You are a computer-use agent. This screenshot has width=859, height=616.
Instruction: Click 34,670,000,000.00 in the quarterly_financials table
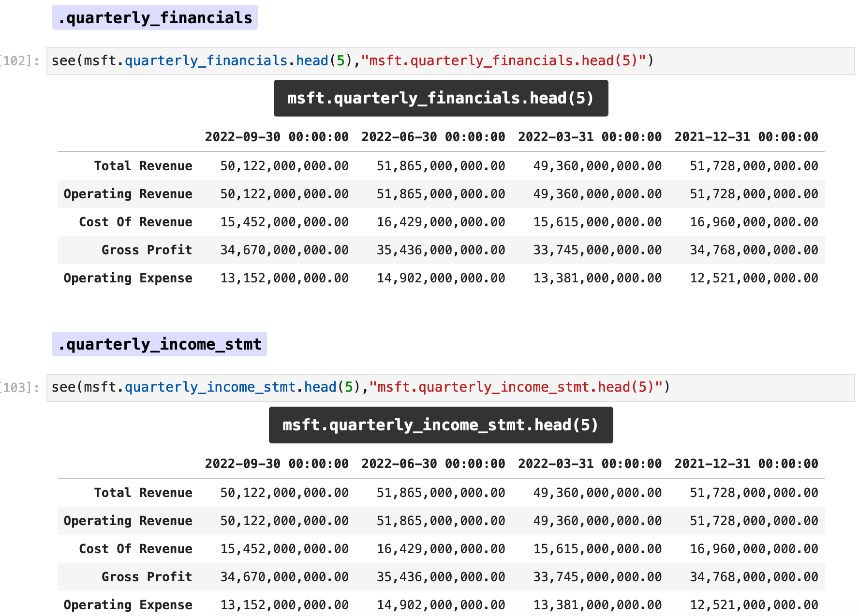point(284,250)
